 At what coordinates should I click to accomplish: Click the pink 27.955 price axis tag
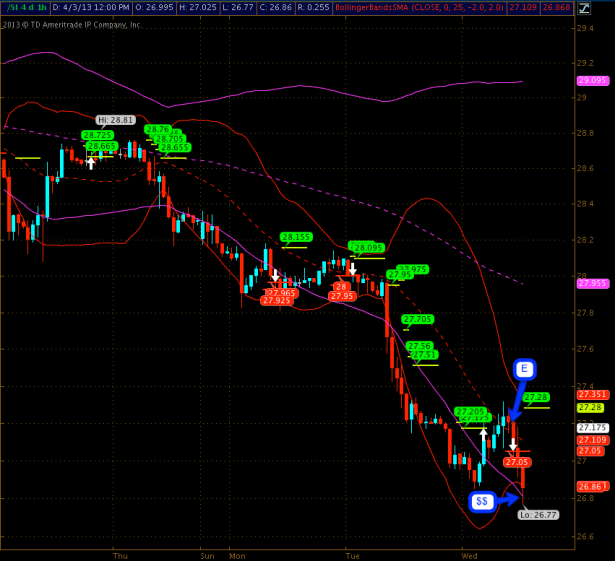click(x=591, y=283)
